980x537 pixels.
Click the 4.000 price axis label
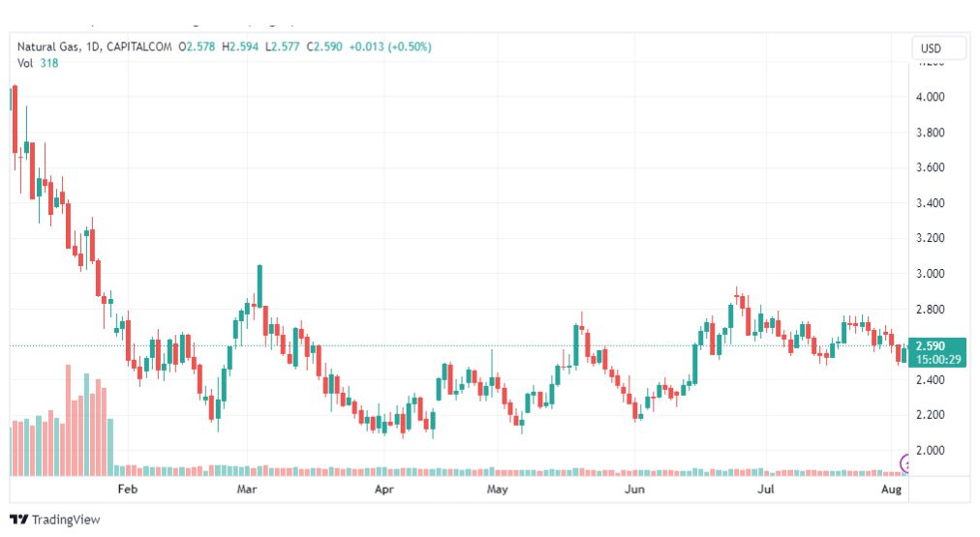930,97
